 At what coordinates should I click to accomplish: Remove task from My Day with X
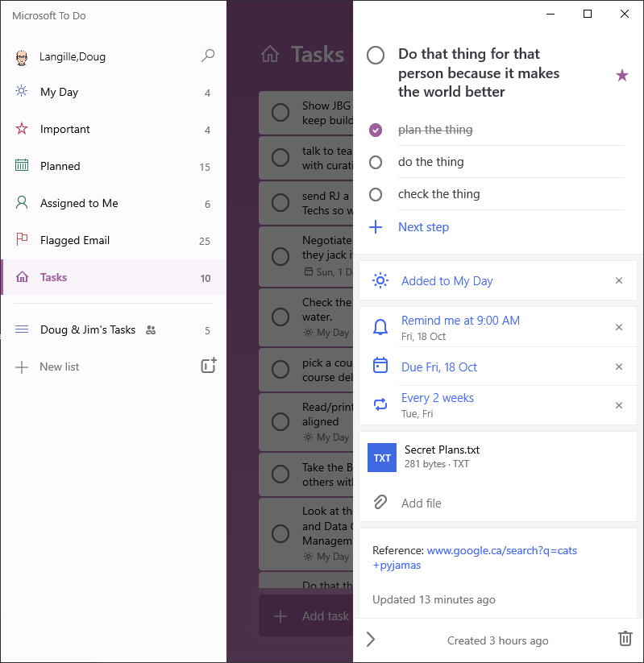point(619,281)
